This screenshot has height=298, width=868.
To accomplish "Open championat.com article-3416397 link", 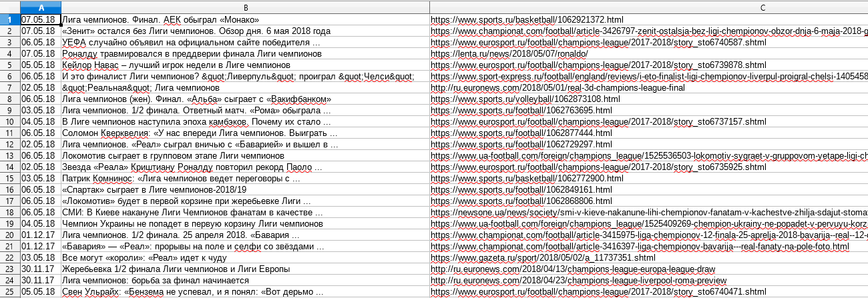I will [640, 247].
